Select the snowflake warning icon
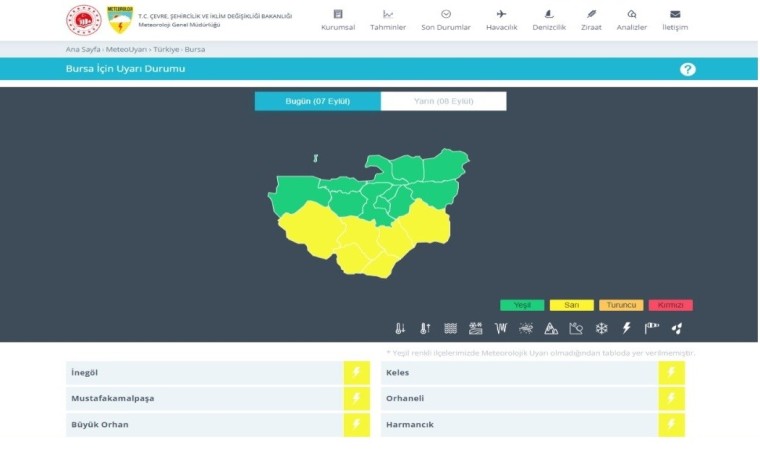This screenshot has height=450, width=760. (601, 328)
